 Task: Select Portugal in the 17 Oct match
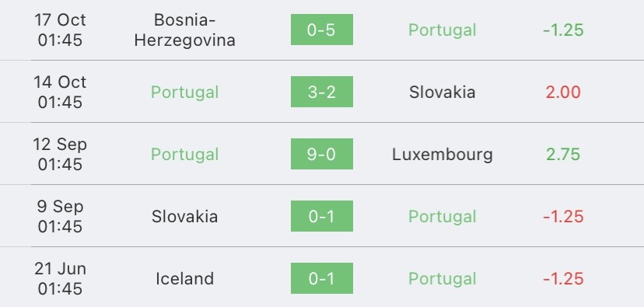click(x=443, y=30)
